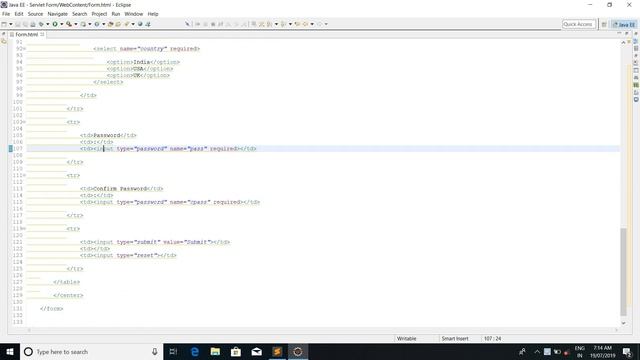
Task: Click the Quick Access search field
Action: pyautogui.click(x=578, y=24)
